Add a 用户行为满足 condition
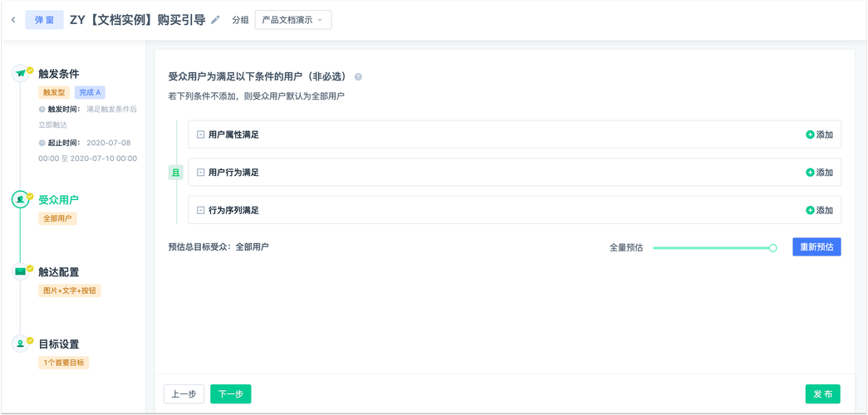Image resolution: width=868 pixels, height=415 pixels. point(819,173)
